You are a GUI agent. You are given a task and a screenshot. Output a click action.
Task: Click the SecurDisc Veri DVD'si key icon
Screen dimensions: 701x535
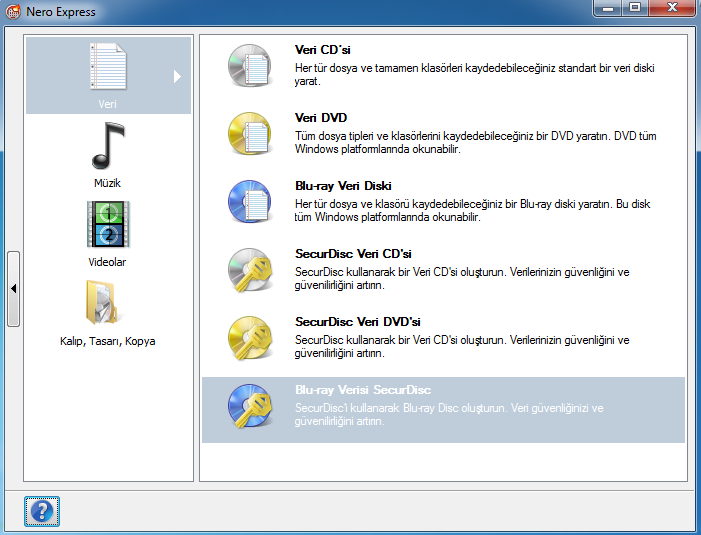247,338
